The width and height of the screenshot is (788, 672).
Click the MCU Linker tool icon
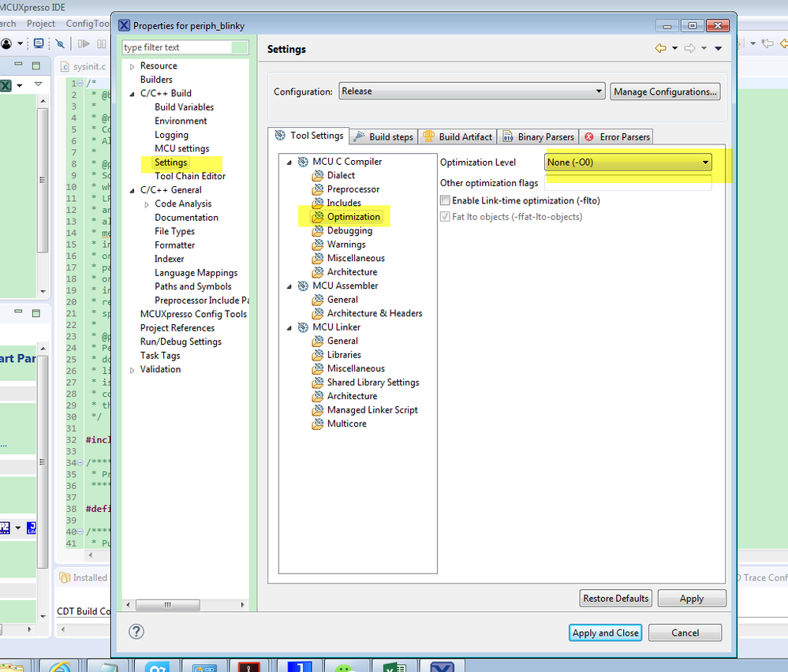pos(303,327)
